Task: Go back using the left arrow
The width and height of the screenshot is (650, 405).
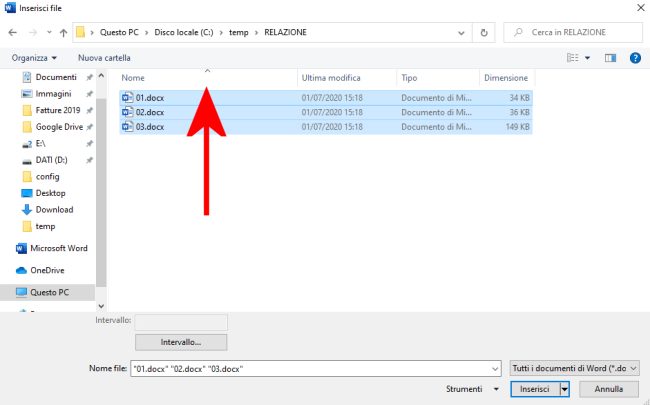Action: point(12,32)
